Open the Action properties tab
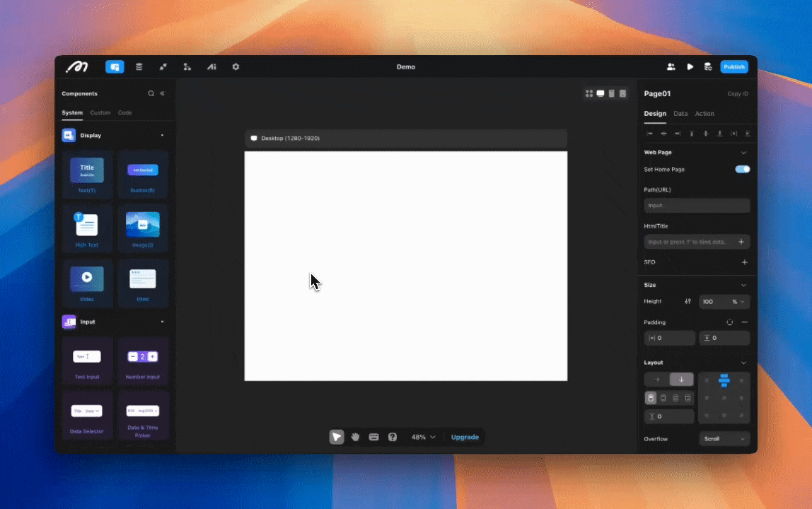812x509 pixels. pyautogui.click(x=704, y=113)
